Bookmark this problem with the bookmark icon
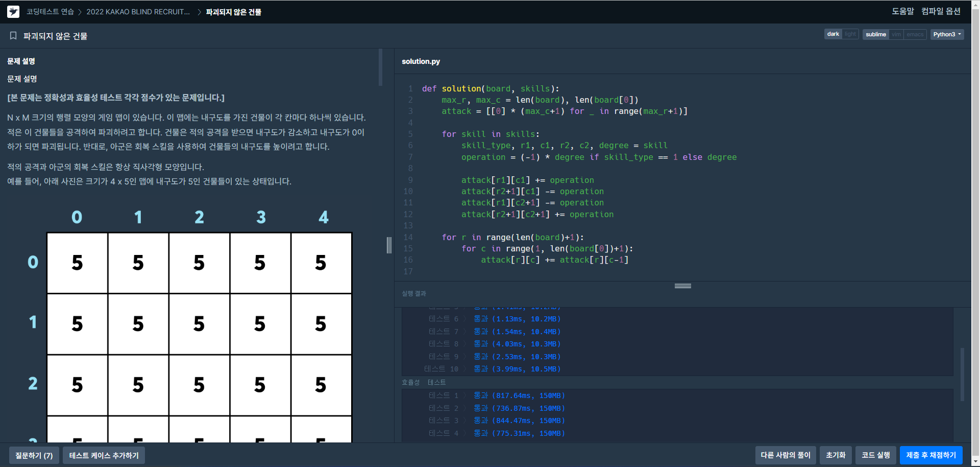 click(13, 36)
